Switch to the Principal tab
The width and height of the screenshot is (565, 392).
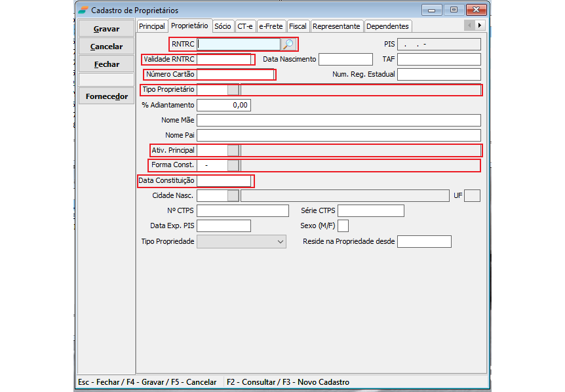[x=152, y=26]
